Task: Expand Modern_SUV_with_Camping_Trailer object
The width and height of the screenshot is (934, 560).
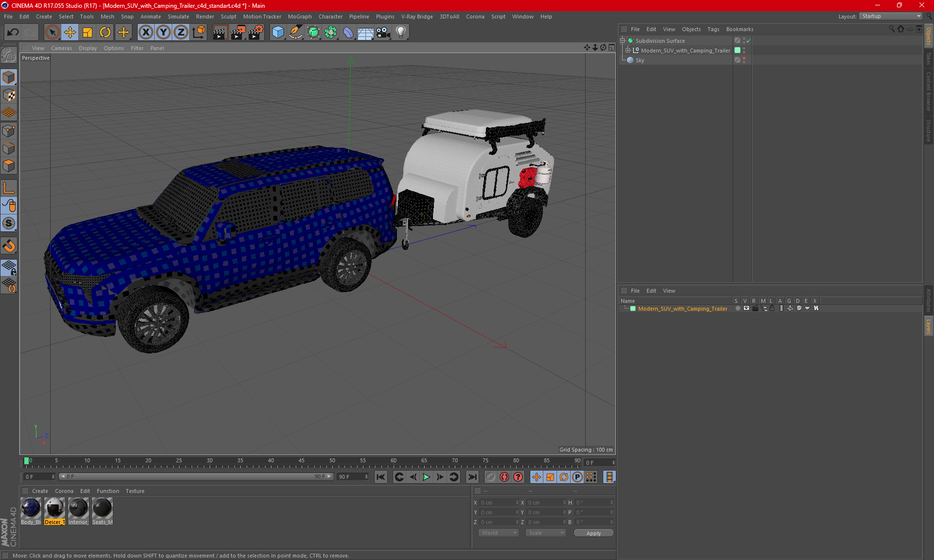Action: click(x=628, y=50)
